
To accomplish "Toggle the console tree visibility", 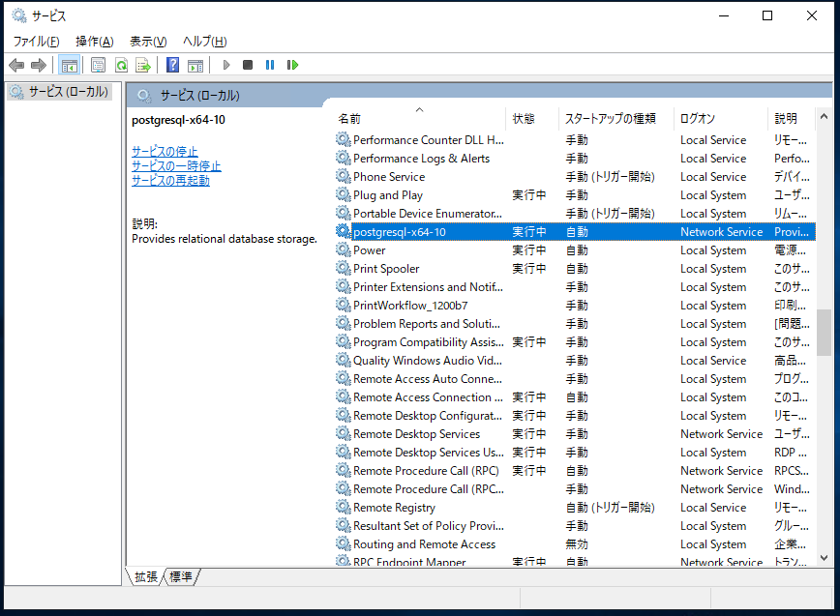I will pos(69,65).
